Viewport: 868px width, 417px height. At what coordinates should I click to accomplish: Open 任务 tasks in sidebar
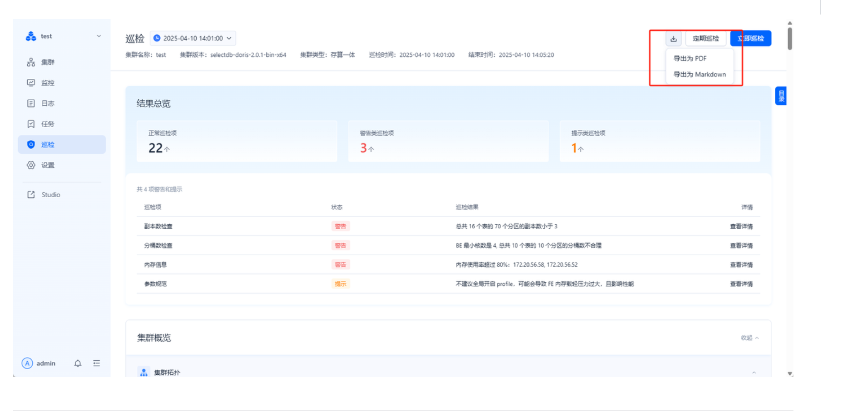[48, 124]
